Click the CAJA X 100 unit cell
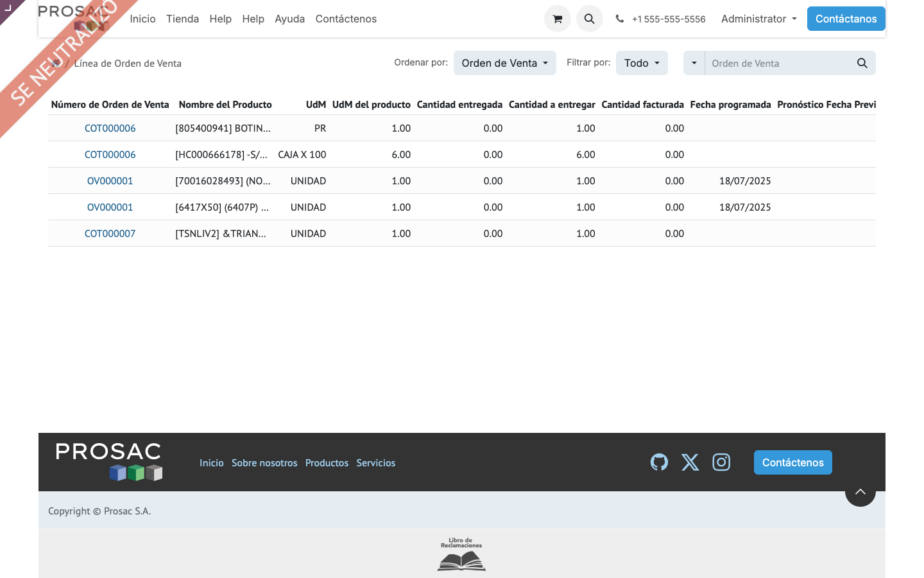The image size is (924, 578). [x=302, y=154]
